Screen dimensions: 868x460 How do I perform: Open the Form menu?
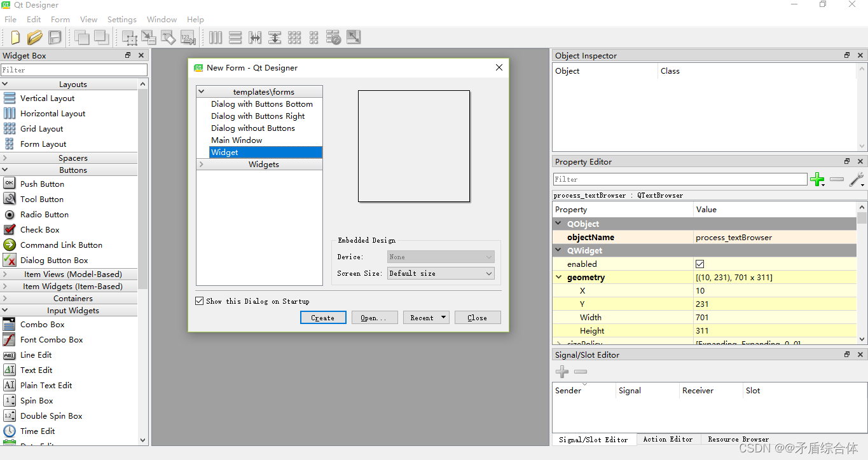(60, 19)
